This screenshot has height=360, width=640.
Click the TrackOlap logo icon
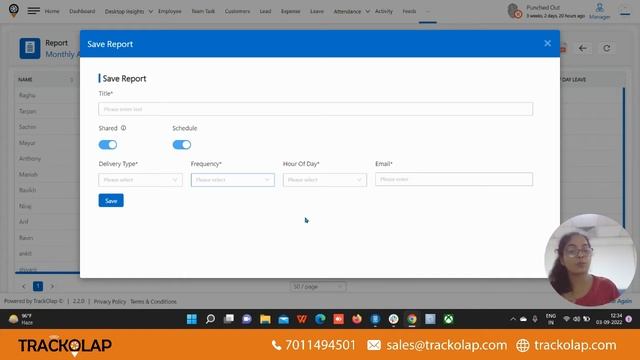[13, 10]
